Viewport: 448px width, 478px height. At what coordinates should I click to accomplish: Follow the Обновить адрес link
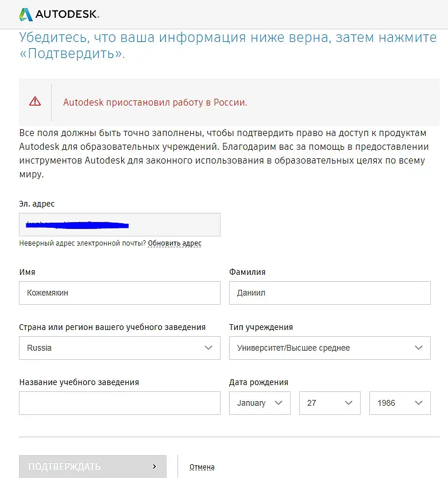click(175, 243)
